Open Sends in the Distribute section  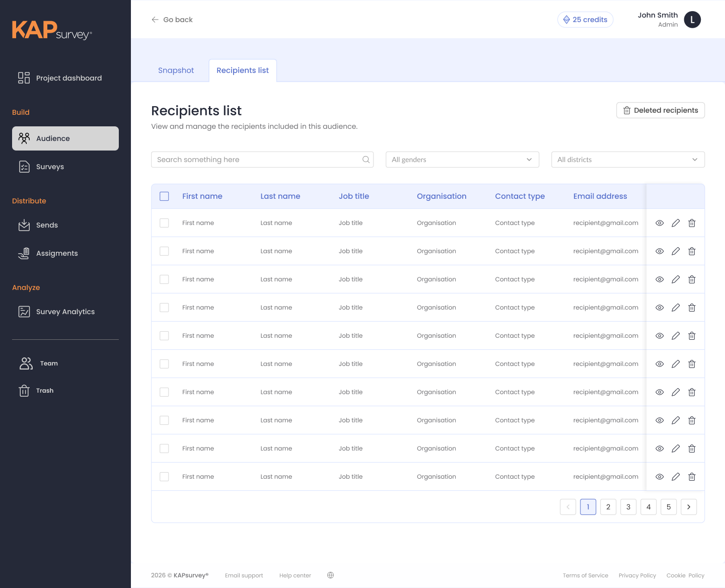pos(65,225)
